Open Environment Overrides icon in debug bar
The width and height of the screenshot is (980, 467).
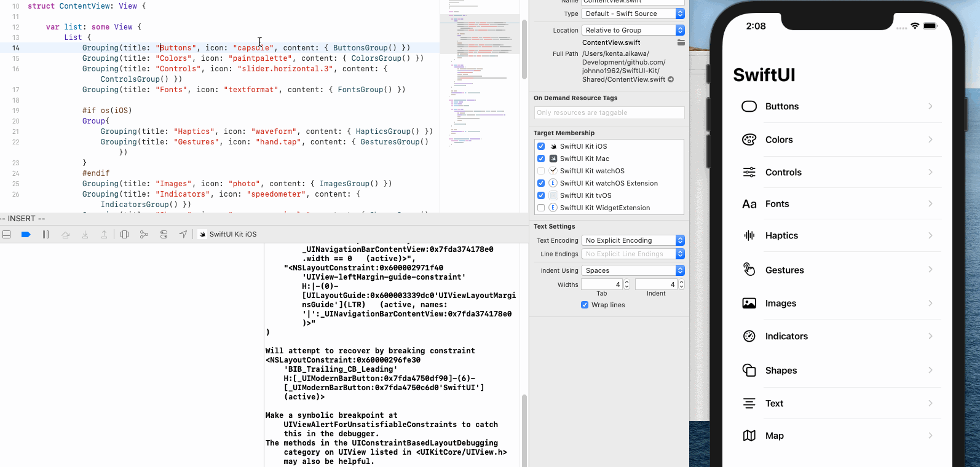tap(164, 234)
